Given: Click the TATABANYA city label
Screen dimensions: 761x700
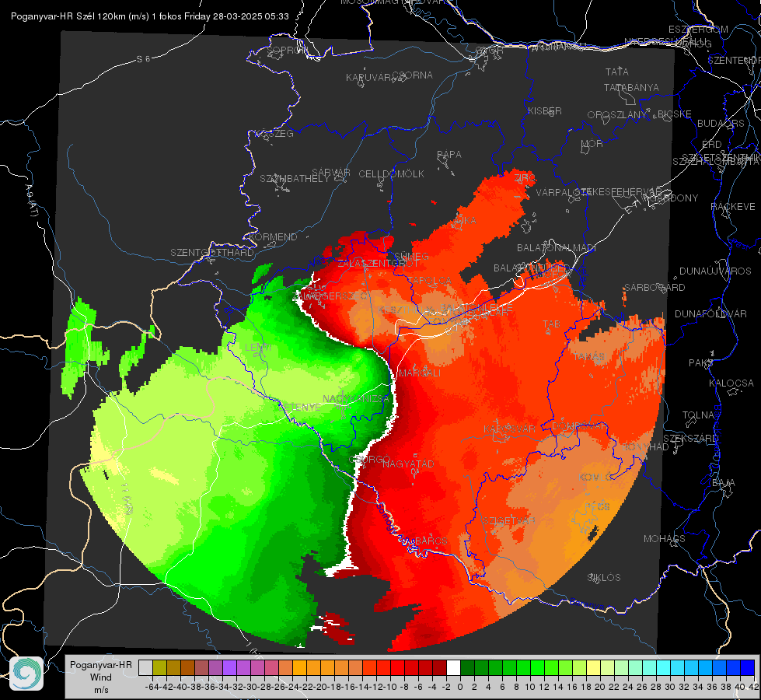Looking at the screenshot, I should 631,87.
